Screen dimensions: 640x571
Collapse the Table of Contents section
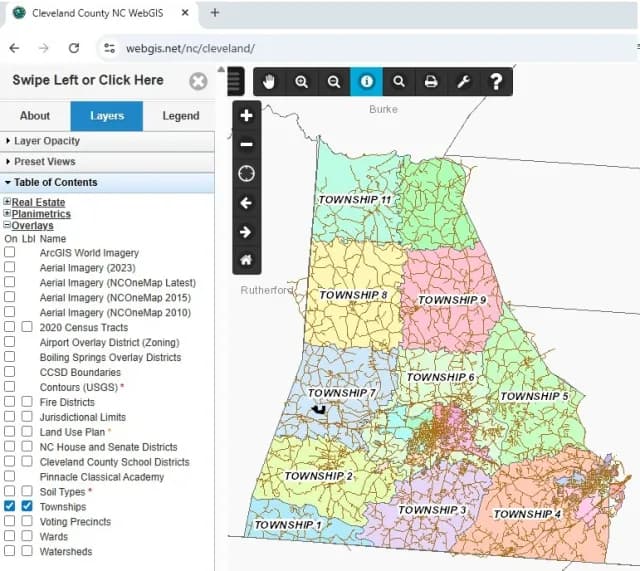(107, 182)
